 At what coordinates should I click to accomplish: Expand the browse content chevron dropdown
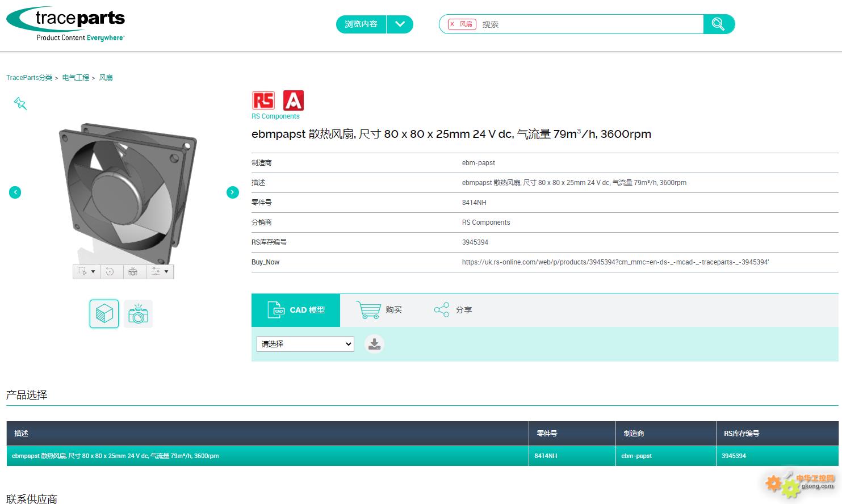[x=400, y=24]
